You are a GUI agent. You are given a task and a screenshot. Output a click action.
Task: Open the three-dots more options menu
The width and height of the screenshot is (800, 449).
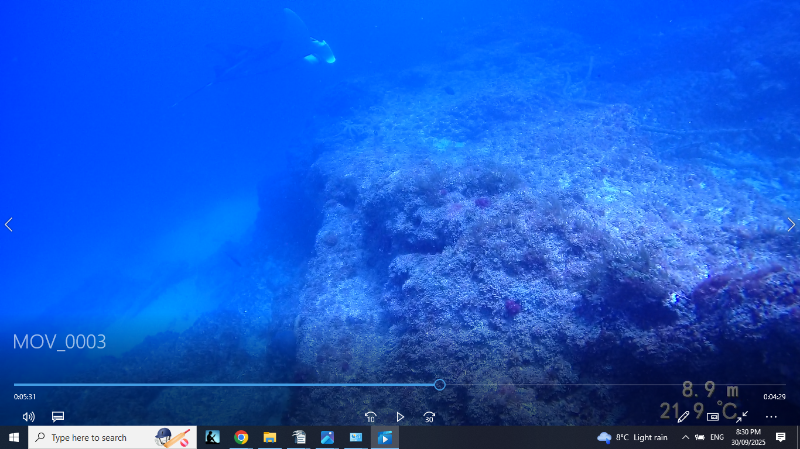[771, 416]
